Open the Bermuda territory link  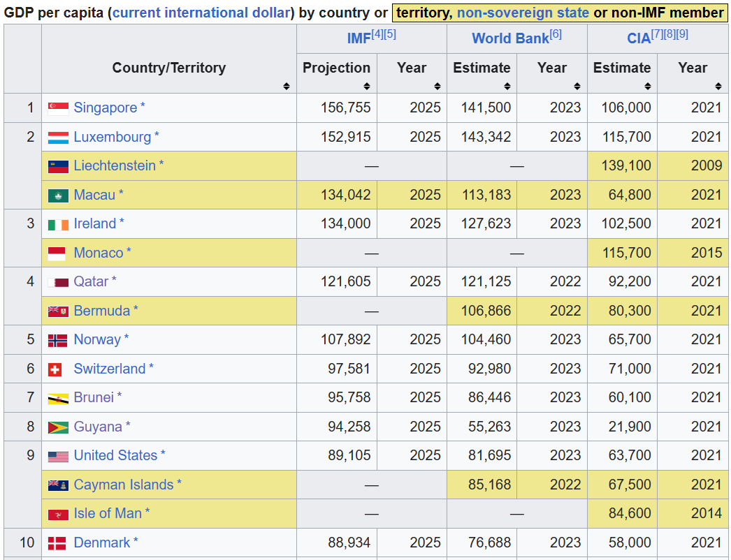pos(101,311)
